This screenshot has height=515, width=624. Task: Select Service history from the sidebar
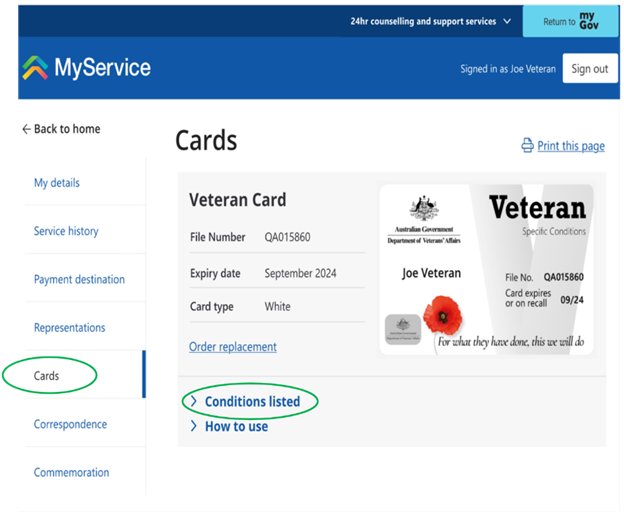(66, 231)
